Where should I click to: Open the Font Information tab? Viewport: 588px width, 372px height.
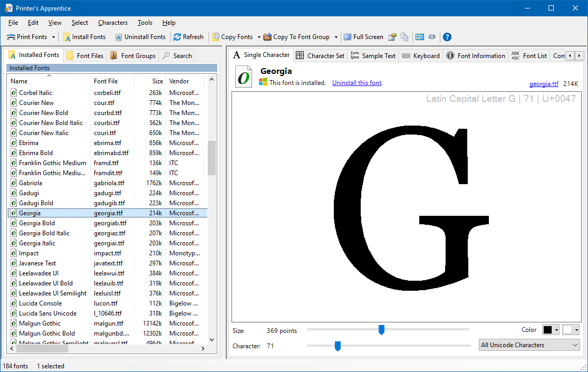point(476,55)
